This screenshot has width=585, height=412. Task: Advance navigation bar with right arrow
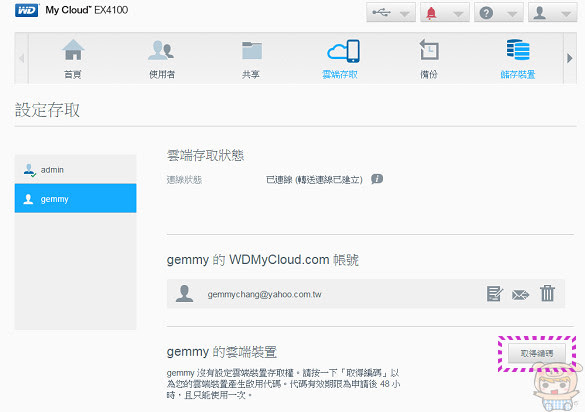(570, 58)
